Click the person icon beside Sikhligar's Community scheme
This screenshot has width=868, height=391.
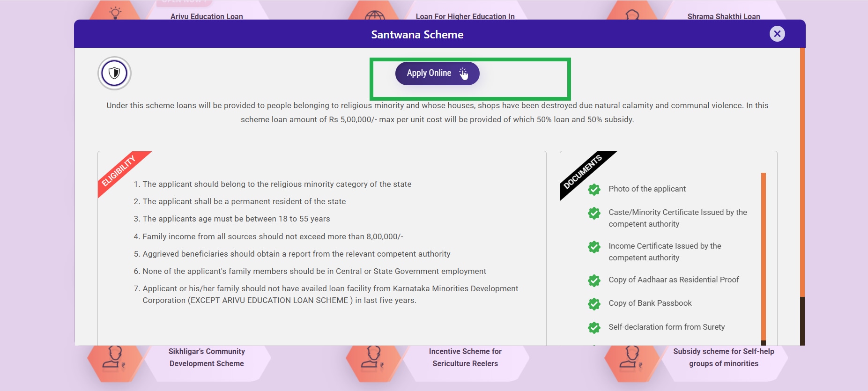[x=114, y=359]
